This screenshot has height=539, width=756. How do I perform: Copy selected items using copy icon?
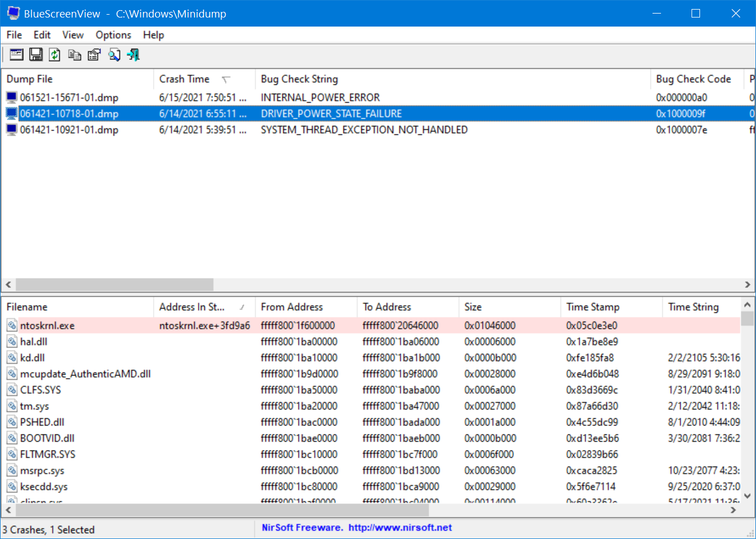click(x=74, y=54)
